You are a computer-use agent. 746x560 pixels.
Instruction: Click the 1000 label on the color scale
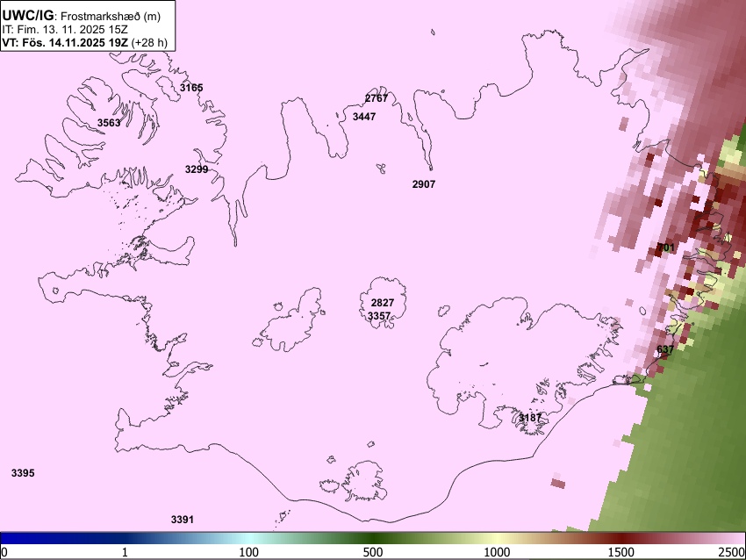coord(497,552)
